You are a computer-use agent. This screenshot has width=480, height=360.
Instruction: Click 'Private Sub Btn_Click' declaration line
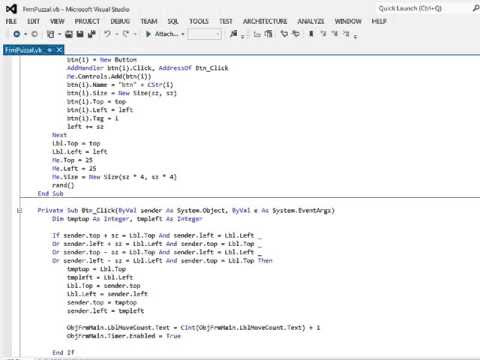(186, 210)
